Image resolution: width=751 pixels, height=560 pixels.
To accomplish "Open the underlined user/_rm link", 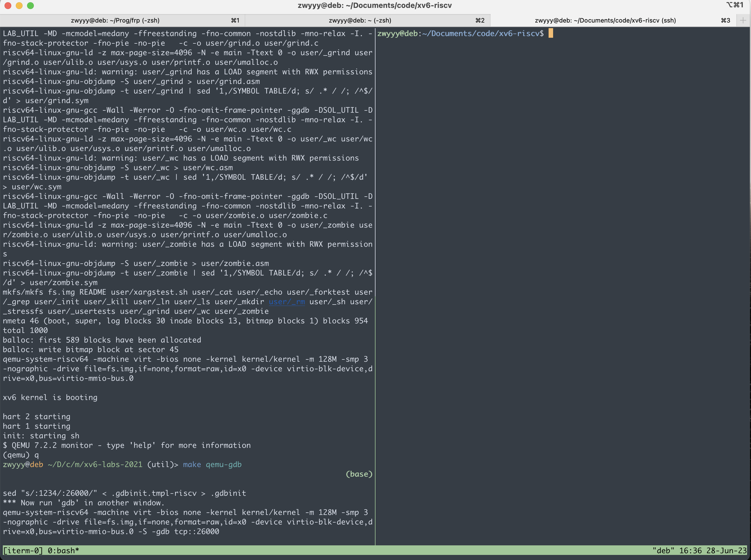I will pos(287,302).
